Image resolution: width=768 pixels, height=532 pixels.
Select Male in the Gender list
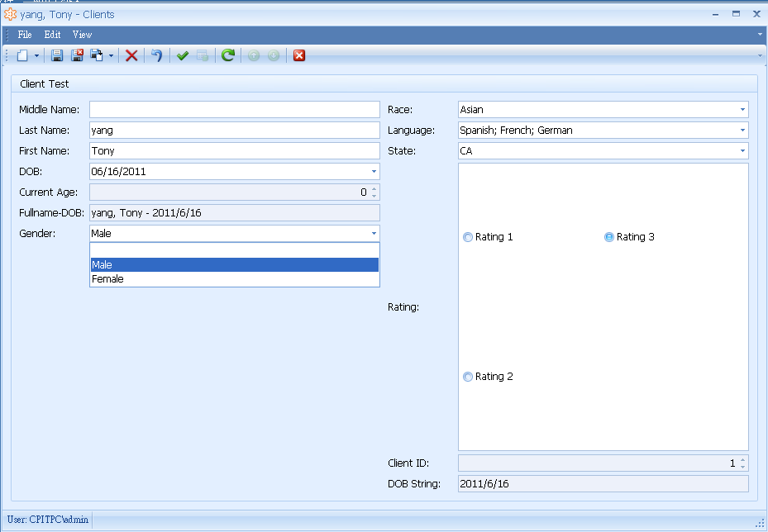(x=235, y=265)
